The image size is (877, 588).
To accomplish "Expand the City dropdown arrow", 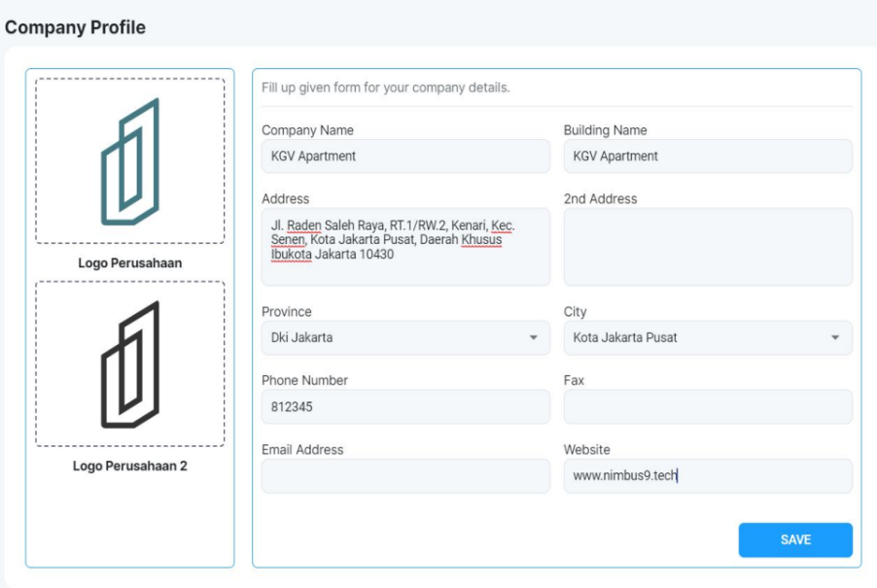I will 834,338.
